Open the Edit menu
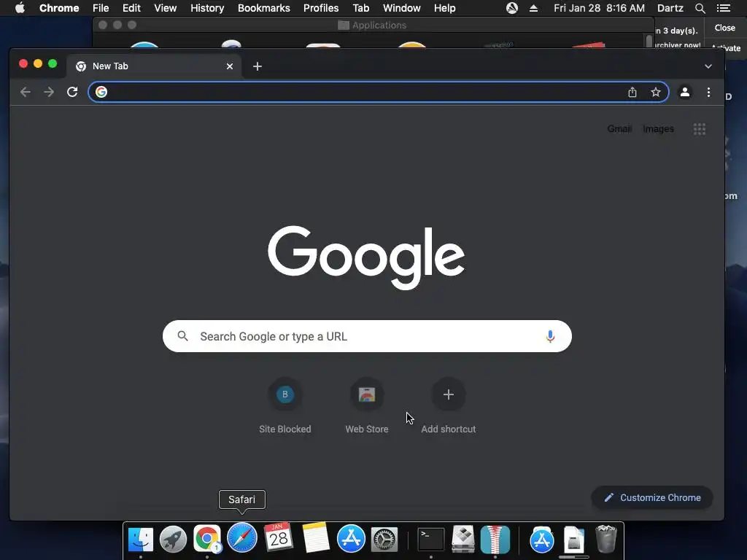This screenshot has width=747, height=560. pos(131,8)
